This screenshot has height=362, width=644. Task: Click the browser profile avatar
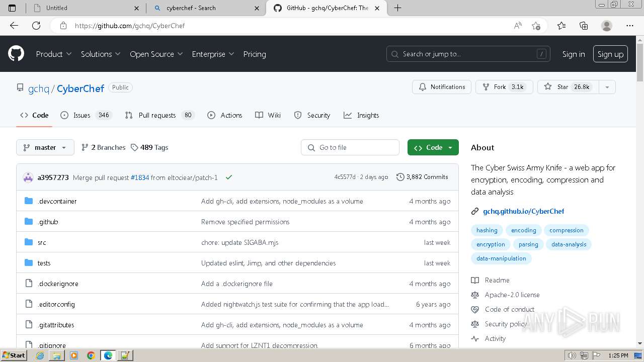[x=607, y=26]
